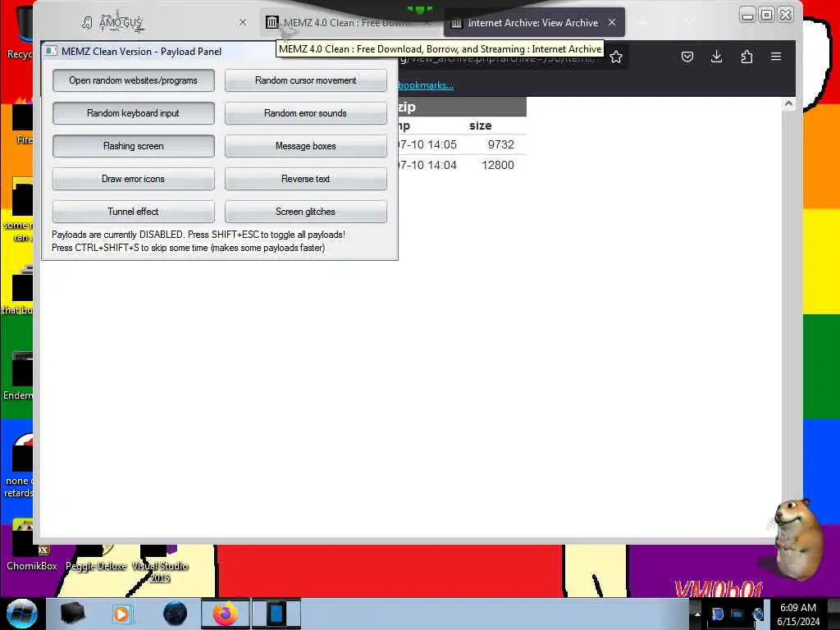Toggle the 'Screen glitches' payload button
Screen dimensions: 840x630
(x=305, y=211)
